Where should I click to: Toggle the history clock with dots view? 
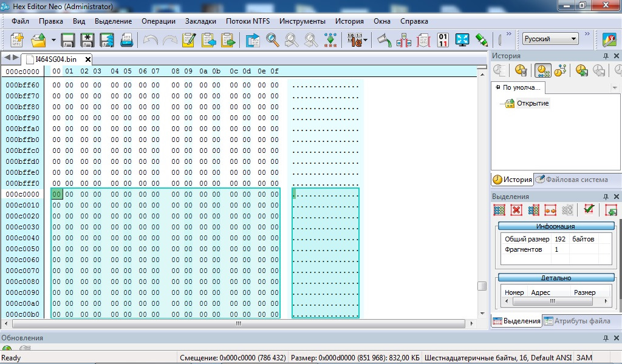pos(542,71)
